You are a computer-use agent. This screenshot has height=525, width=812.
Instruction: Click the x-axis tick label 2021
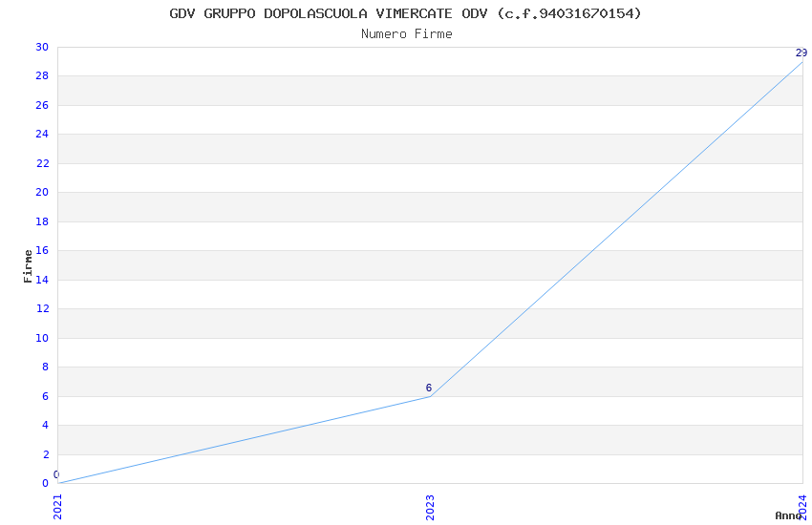(x=57, y=507)
